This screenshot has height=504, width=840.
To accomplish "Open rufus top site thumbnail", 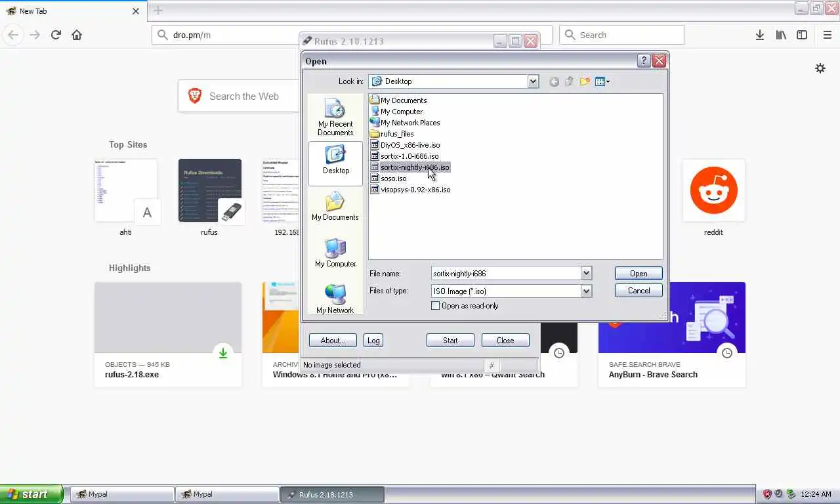I will (x=210, y=190).
